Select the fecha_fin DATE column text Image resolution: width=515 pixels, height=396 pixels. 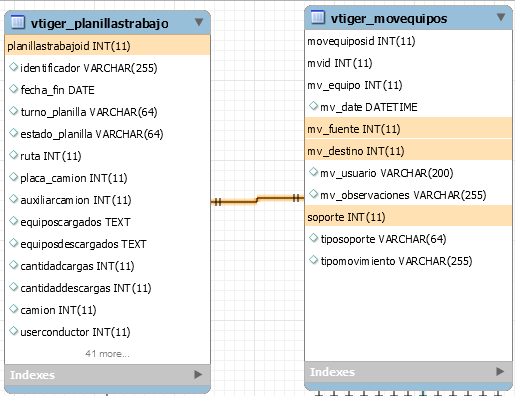[57, 90]
